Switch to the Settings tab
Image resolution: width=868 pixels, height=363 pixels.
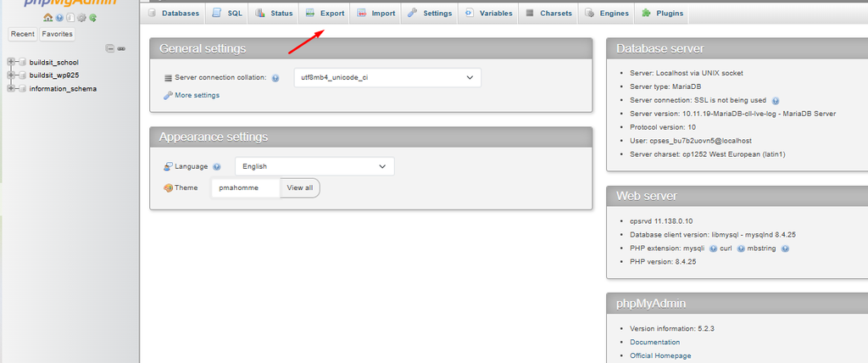(x=430, y=14)
